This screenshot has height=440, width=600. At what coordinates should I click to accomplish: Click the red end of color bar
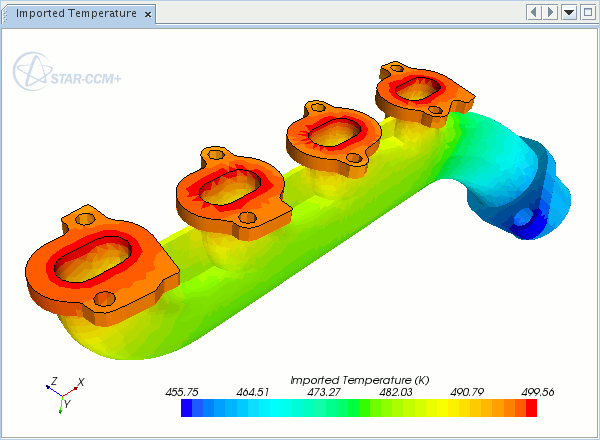click(531, 408)
